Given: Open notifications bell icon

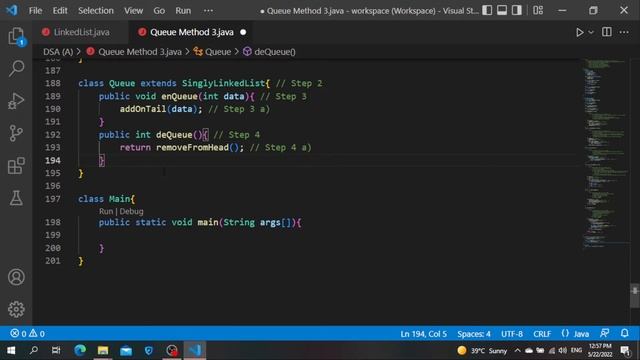Looking at the screenshot, I should click(624, 333).
